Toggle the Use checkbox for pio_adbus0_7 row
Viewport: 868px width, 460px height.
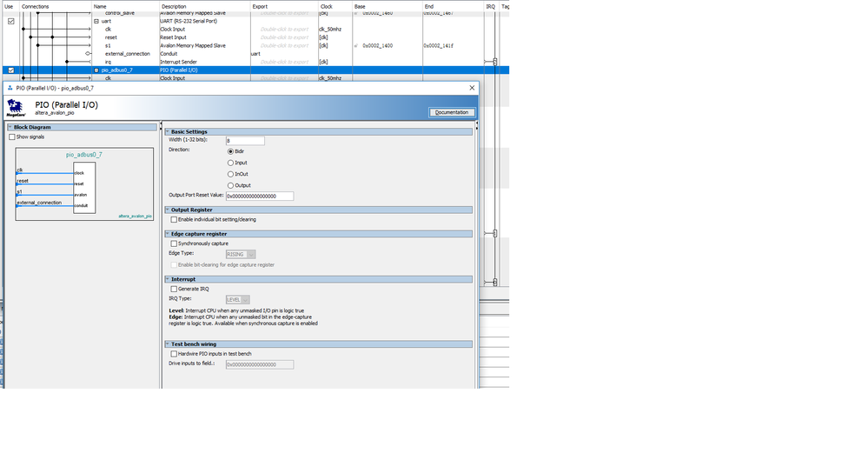tap(11, 70)
